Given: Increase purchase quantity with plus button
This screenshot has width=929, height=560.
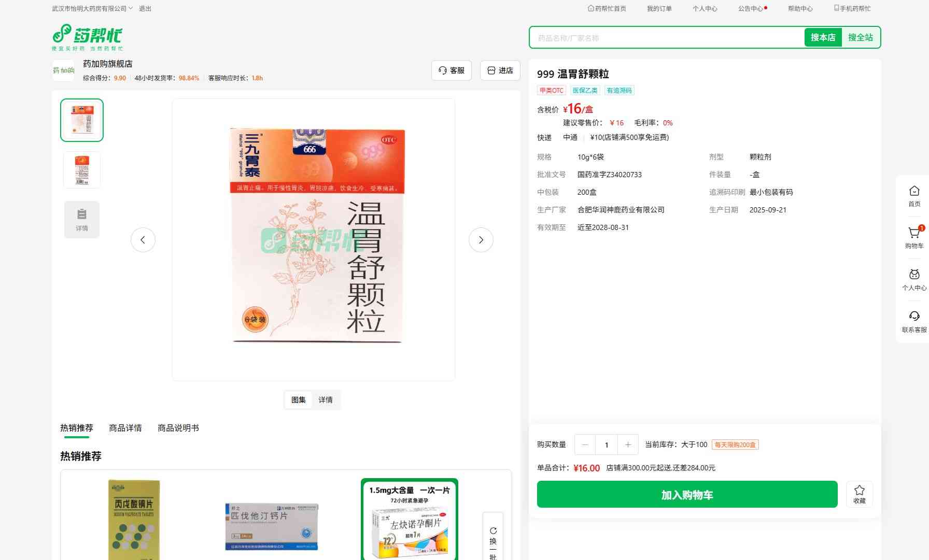Looking at the screenshot, I should pos(628,444).
